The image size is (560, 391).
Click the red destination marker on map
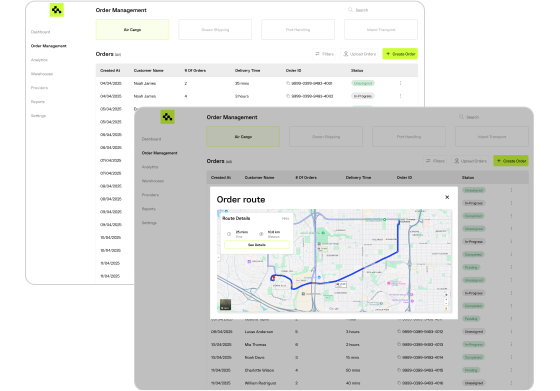point(274,278)
